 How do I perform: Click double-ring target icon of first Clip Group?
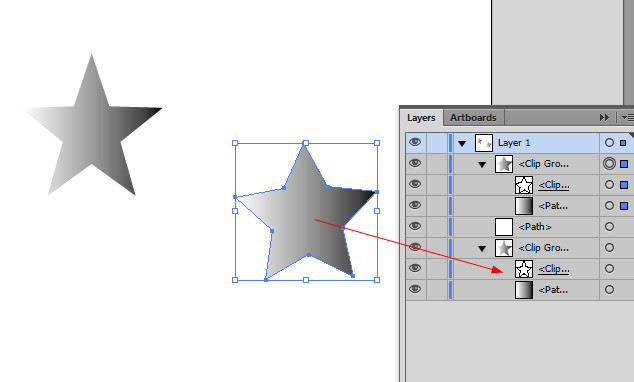pos(609,164)
